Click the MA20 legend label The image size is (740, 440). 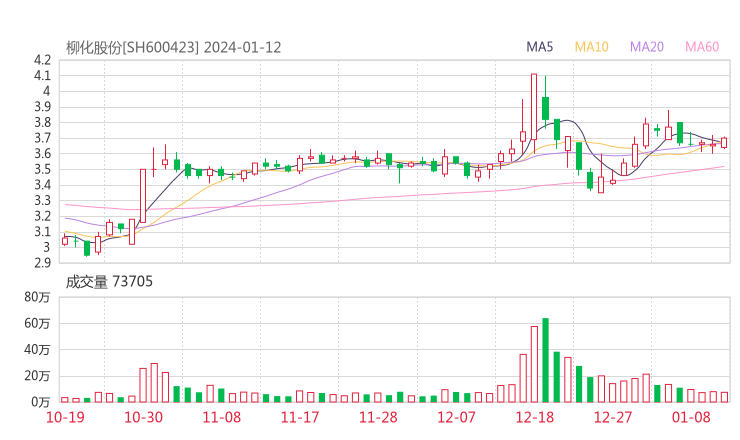[647, 47]
